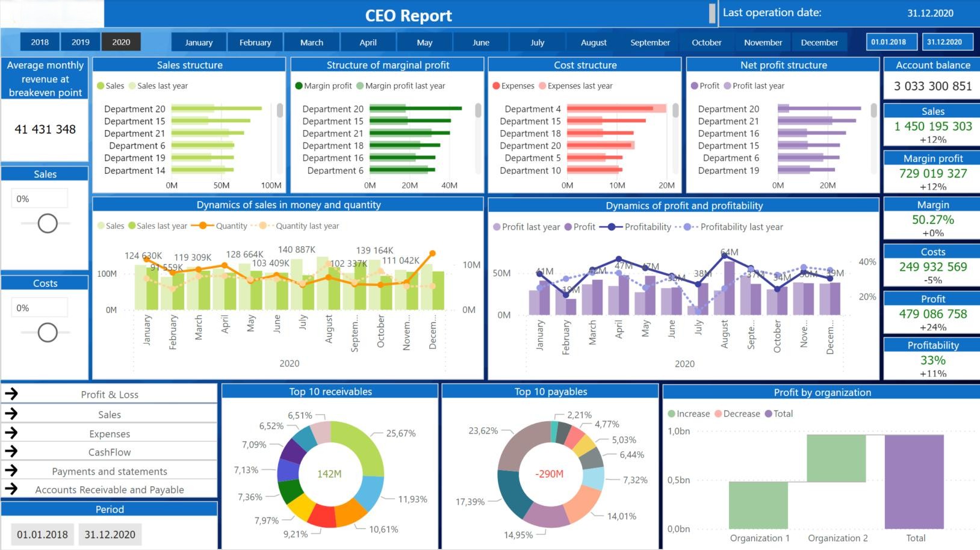Click the Costs percentage slider handle
This screenshot has width=980, height=550.
48,332
